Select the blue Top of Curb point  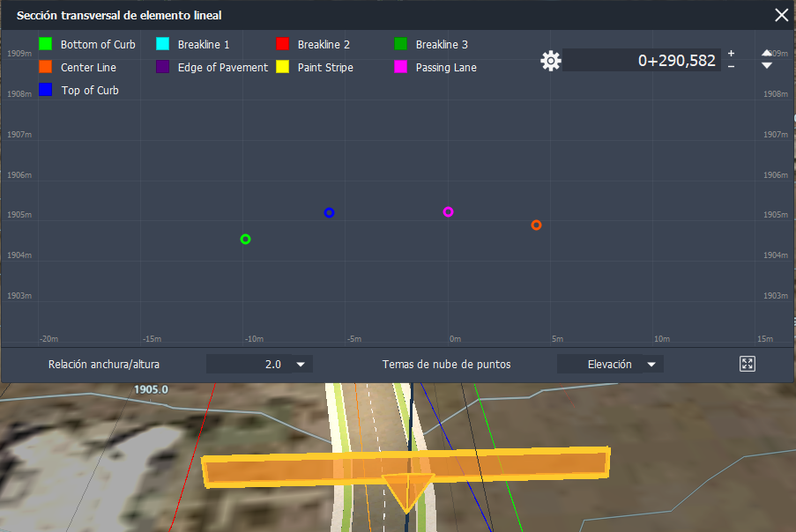(329, 212)
